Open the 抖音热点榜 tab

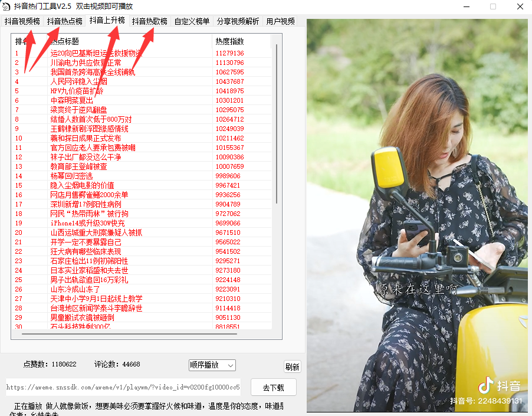click(x=65, y=21)
